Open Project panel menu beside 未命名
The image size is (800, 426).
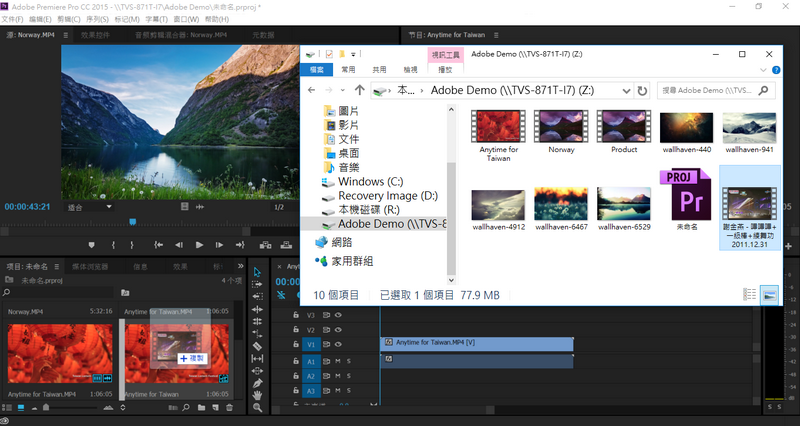click(57, 266)
